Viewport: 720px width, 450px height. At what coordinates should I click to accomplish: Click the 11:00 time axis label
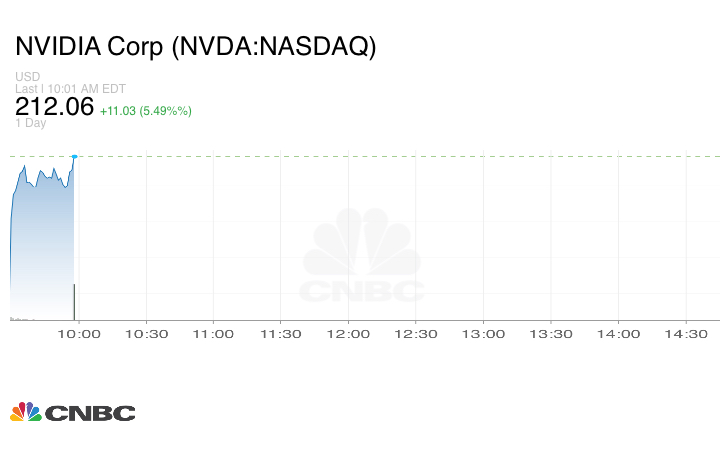click(213, 334)
